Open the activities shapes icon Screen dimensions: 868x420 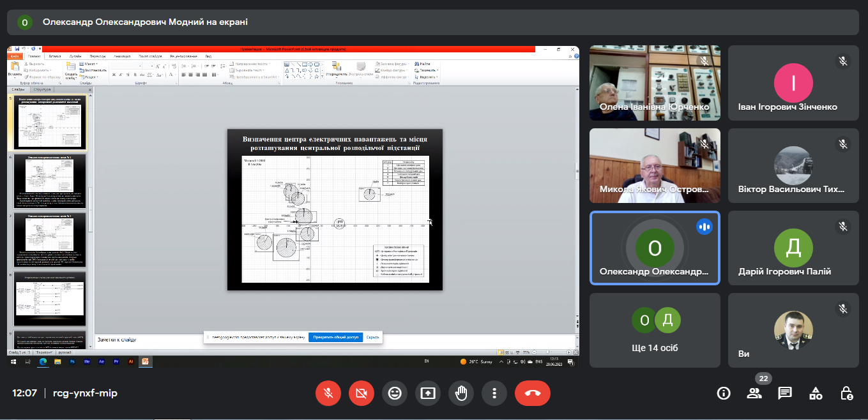(x=816, y=393)
